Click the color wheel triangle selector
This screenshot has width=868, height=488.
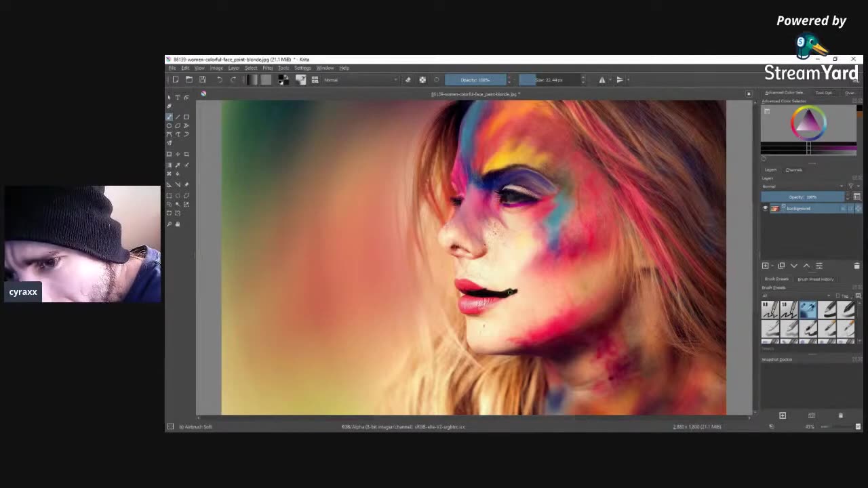pos(808,122)
